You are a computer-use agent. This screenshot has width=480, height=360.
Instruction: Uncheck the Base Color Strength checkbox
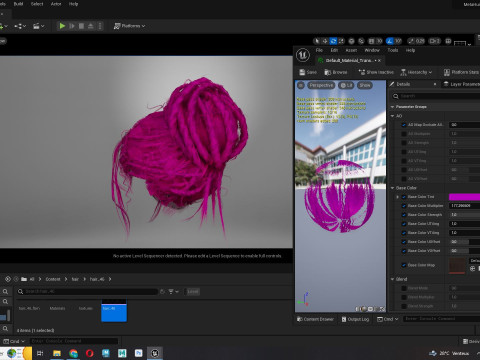click(404, 215)
